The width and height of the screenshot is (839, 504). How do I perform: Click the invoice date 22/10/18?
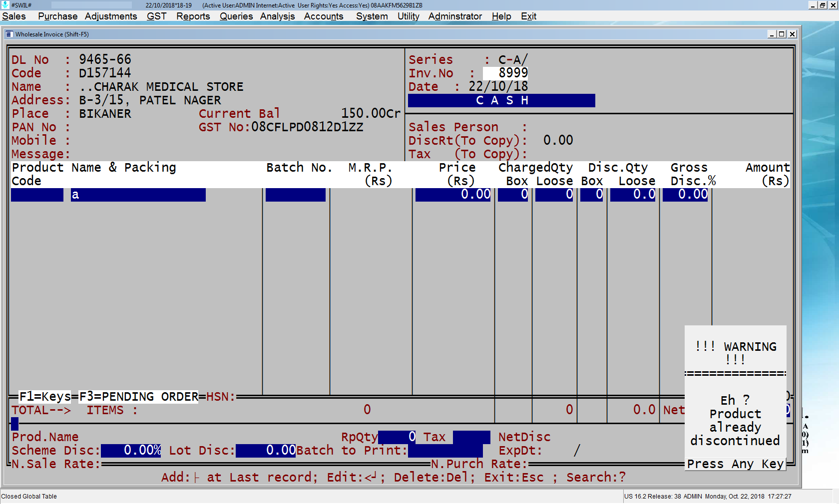click(498, 87)
